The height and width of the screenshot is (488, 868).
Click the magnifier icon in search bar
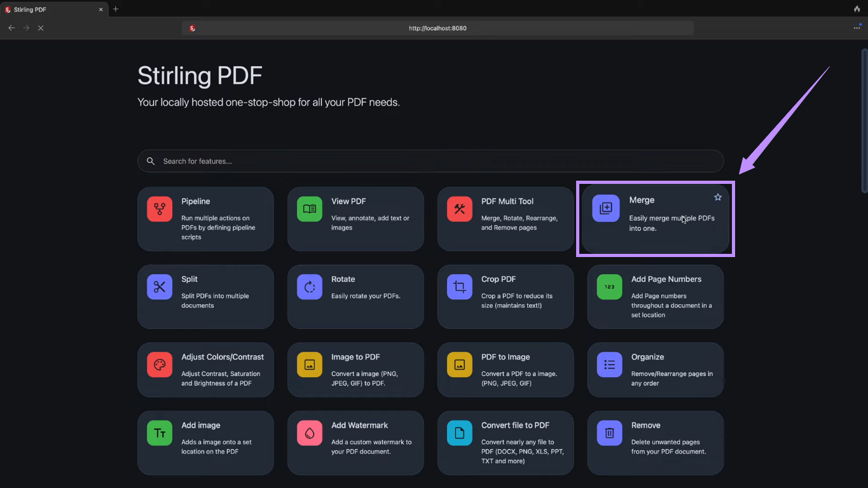[x=151, y=161]
